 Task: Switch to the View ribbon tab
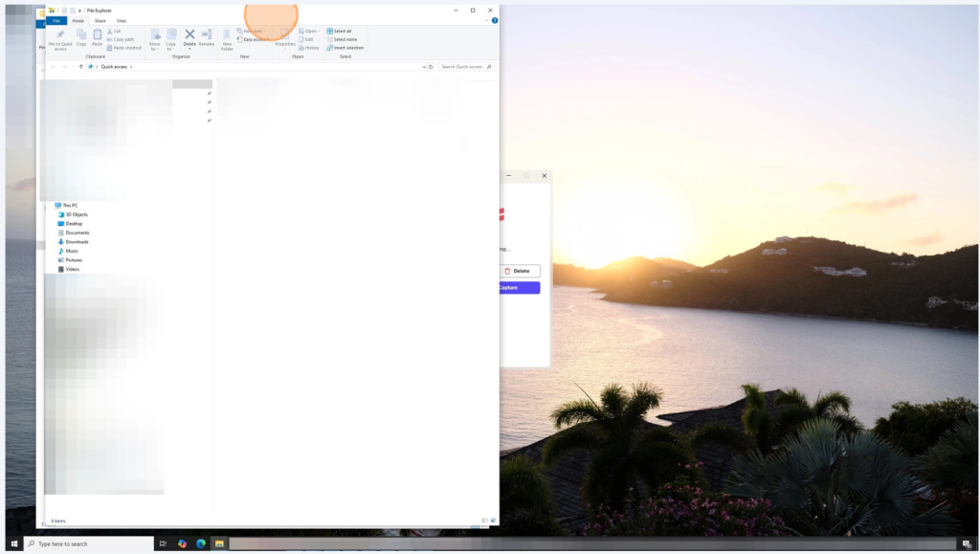(122, 20)
